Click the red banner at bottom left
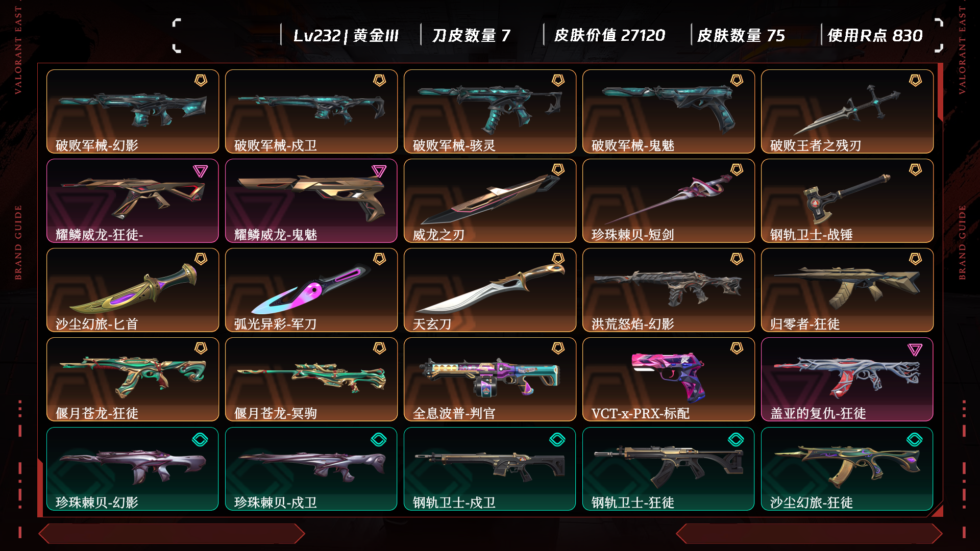Screen dimensions: 980x551 click(x=171, y=534)
